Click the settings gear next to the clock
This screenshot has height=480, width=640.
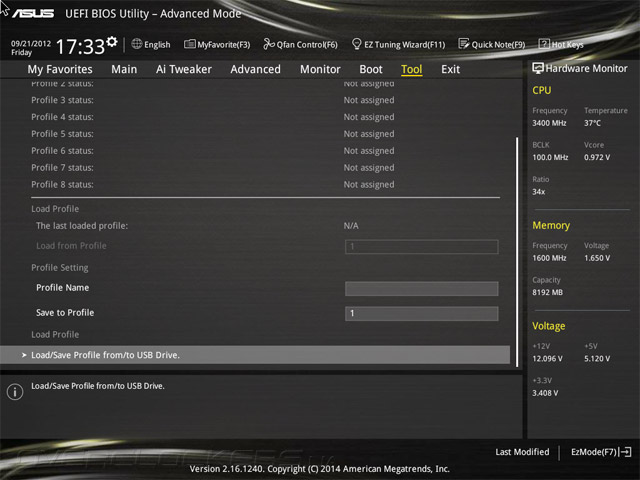(112, 42)
